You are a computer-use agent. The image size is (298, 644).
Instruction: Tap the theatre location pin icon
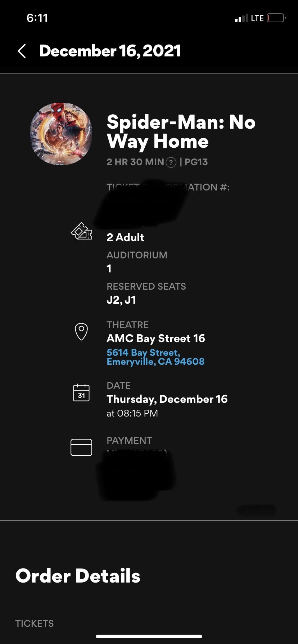click(x=81, y=331)
